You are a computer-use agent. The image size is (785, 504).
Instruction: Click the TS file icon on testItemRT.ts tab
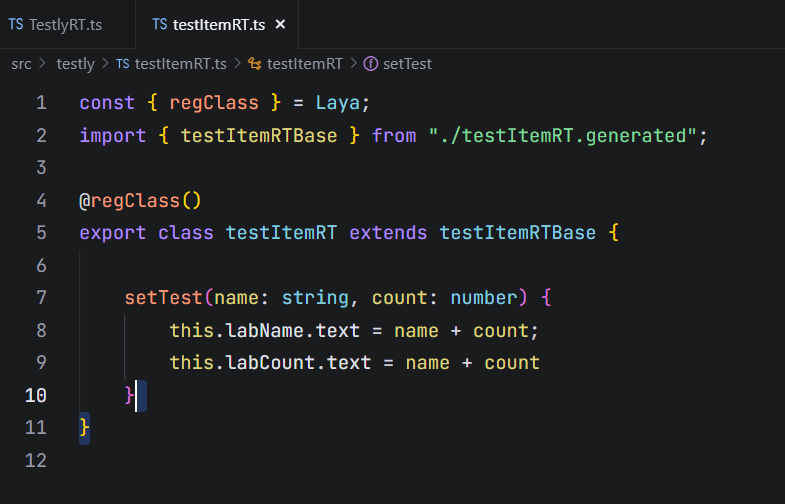[159, 24]
